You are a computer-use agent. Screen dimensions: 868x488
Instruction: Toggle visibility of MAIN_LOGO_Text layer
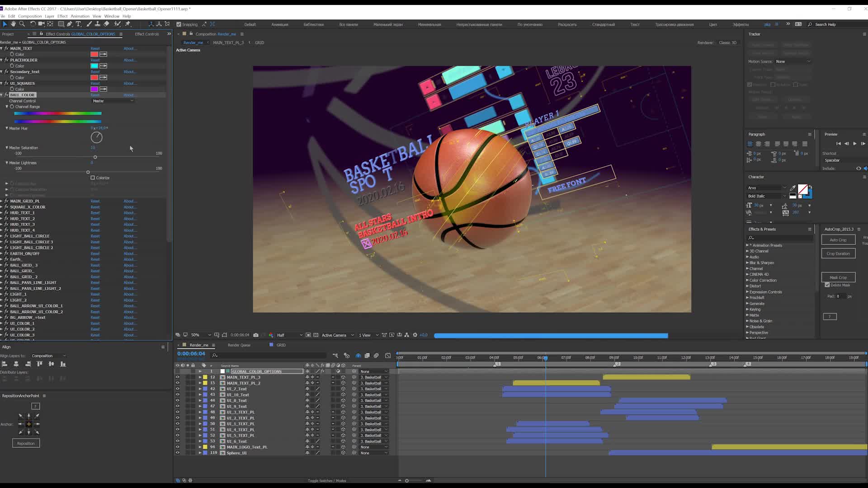[x=178, y=447]
